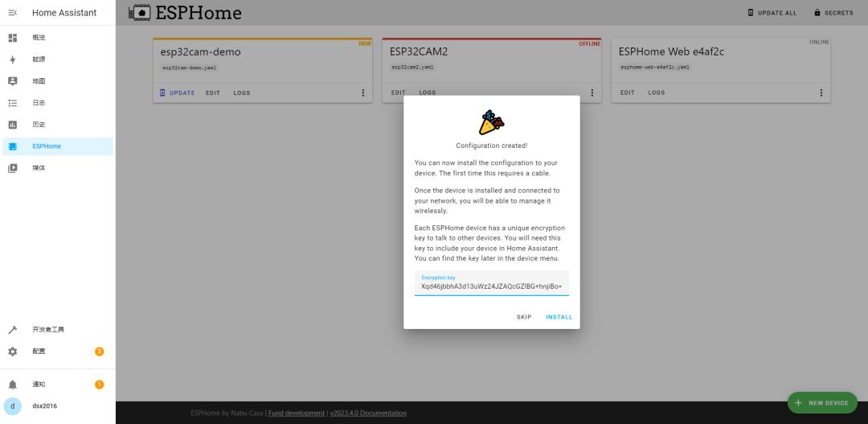Click the dsx2016 username label

point(44,406)
